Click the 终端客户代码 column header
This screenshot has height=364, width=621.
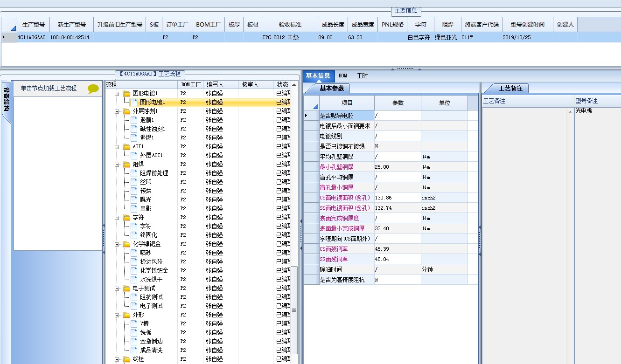pyautogui.click(x=482, y=25)
